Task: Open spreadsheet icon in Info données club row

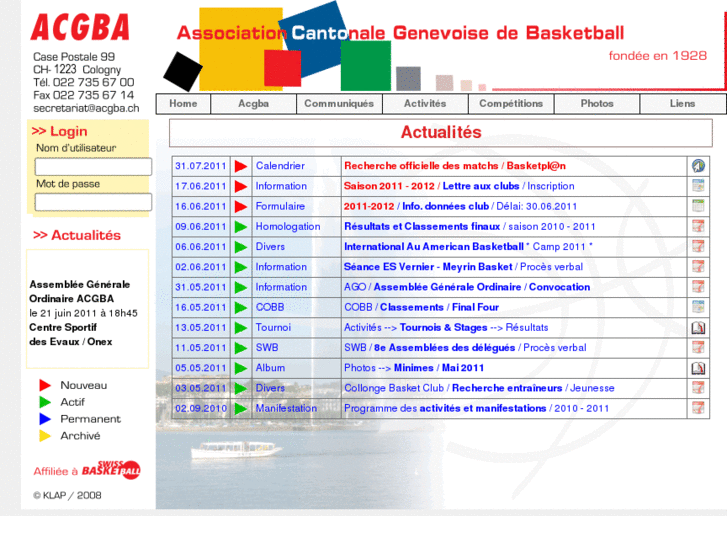Action: point(698,206)
